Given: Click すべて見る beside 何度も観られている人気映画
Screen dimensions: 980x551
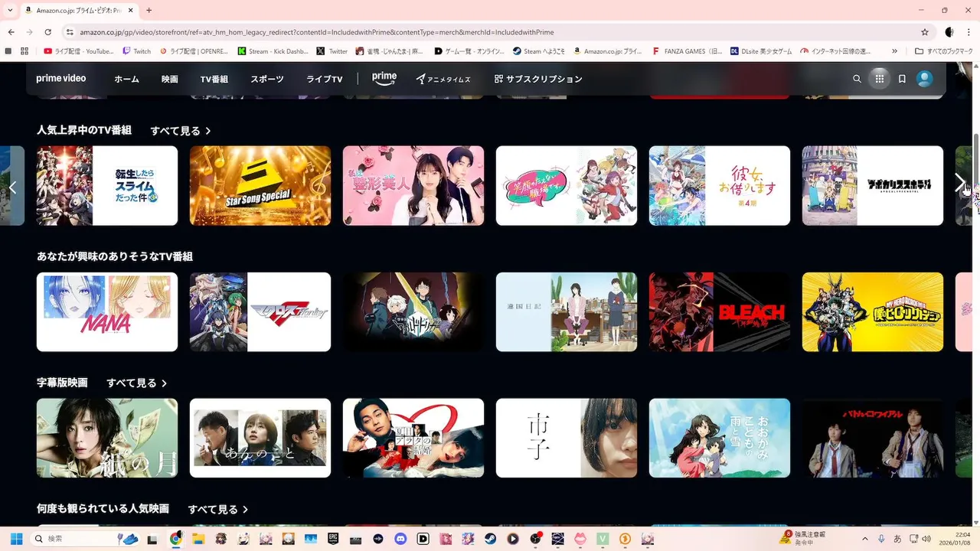Looking at the screenshot, I should tap(218, 509).
